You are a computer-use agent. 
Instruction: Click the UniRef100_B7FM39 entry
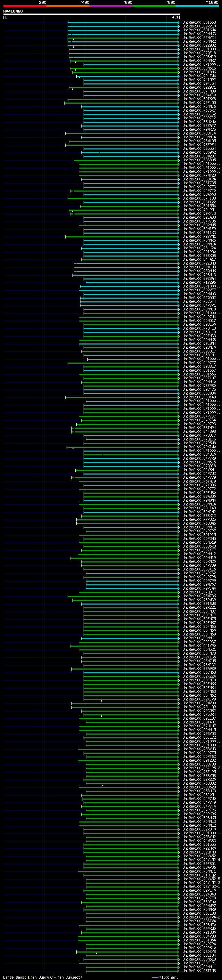pos(199,91)
